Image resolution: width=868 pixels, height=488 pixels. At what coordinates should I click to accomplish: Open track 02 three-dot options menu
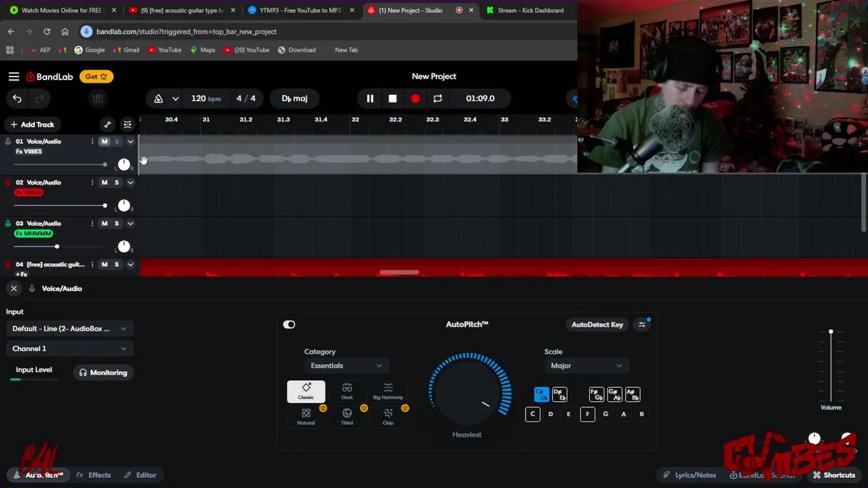92,182
